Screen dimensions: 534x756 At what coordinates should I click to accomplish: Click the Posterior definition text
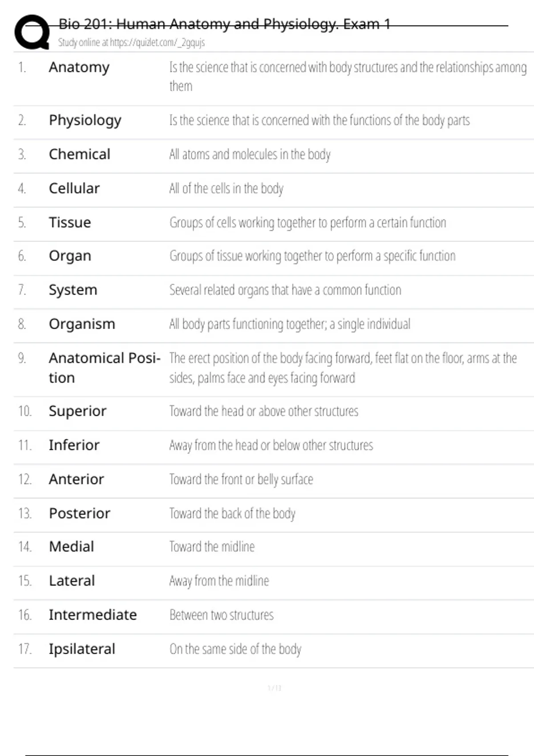click(232, 514)
